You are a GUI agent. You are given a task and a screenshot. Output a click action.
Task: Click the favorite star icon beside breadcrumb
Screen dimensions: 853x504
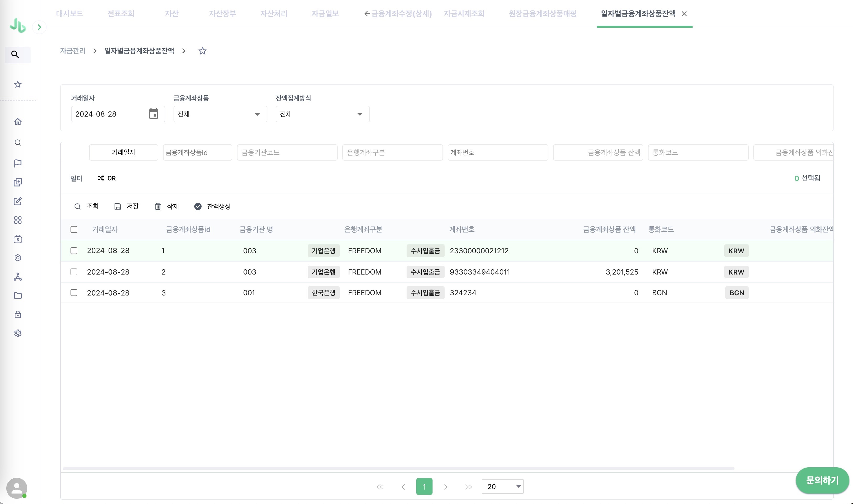point(203,51)
